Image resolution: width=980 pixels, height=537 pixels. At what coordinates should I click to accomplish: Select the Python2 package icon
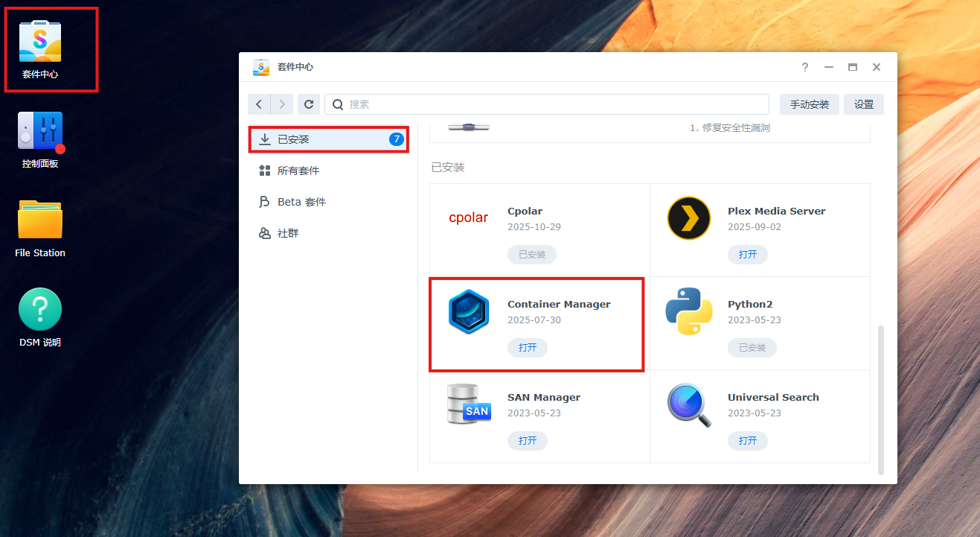[x=689, y=311]
